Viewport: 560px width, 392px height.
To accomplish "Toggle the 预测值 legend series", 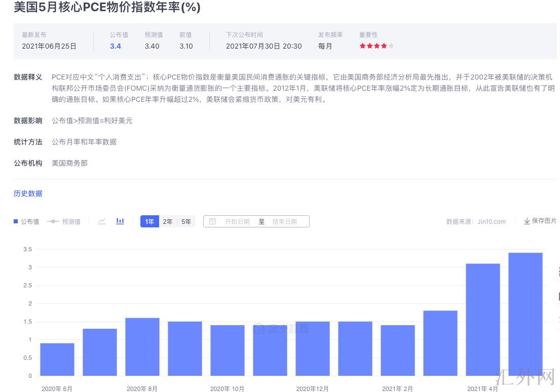I will pyautogui.click(x=64, y=221).
